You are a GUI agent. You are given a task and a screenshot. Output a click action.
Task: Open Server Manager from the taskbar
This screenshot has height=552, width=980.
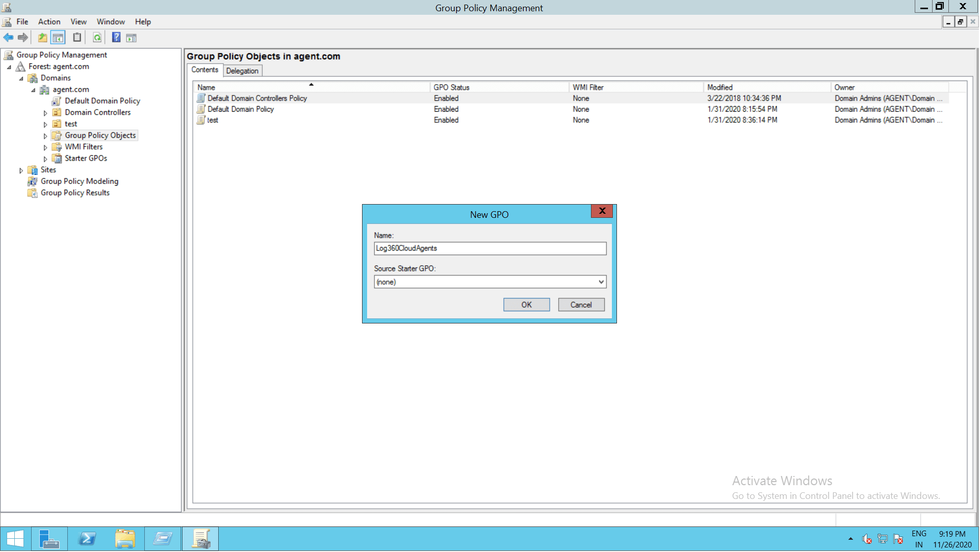[x=49, y=539]
